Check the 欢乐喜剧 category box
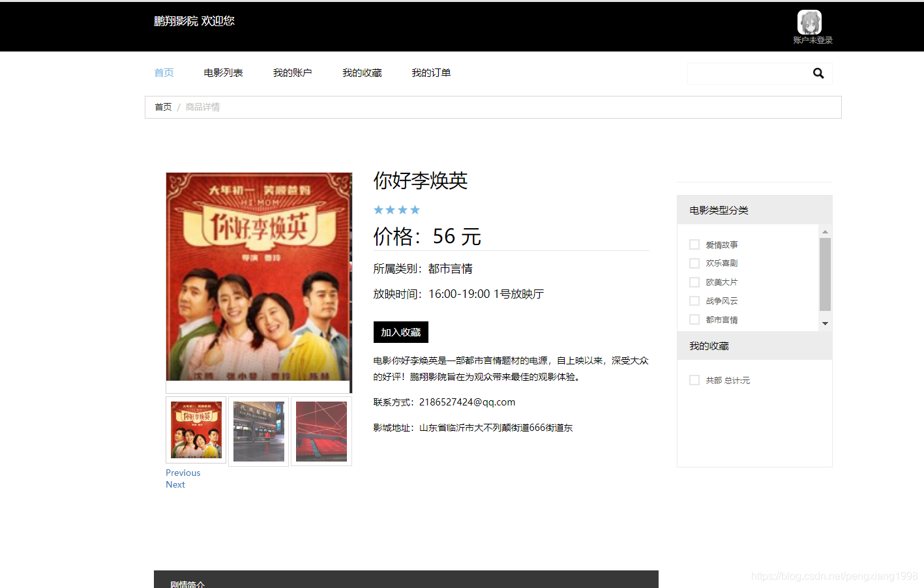The width and height of the screenshot is (924, 588). click(694, 263)
